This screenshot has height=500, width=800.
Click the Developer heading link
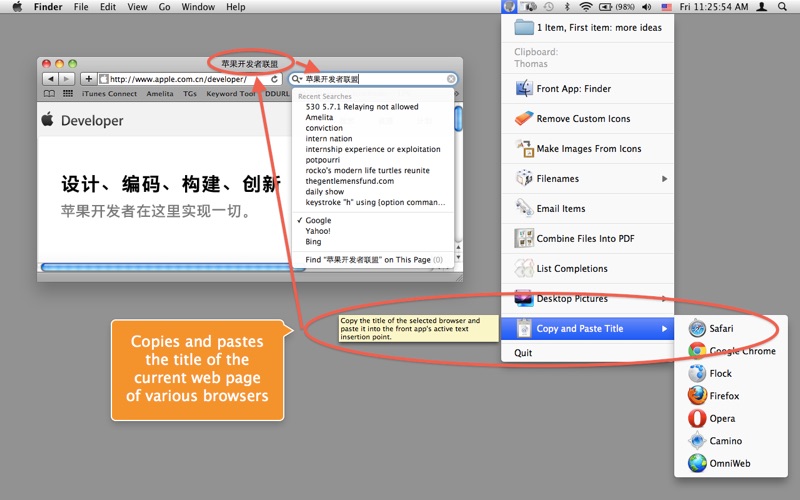coord(92,121)
